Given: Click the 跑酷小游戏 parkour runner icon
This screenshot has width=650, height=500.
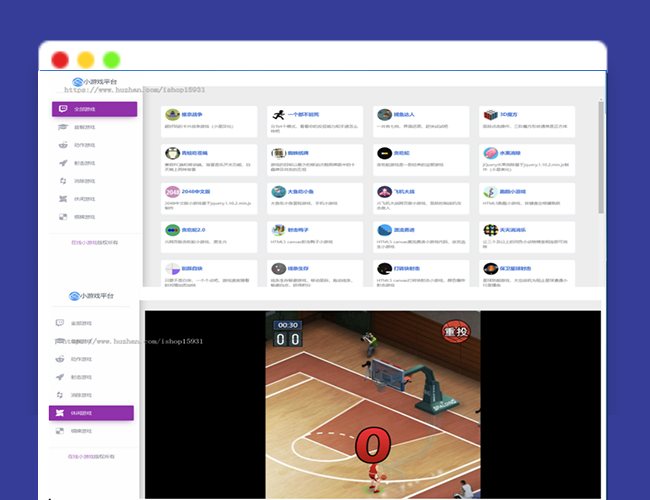Looking at the screenshot, I should pyautogui.click(x=490, y=192).
